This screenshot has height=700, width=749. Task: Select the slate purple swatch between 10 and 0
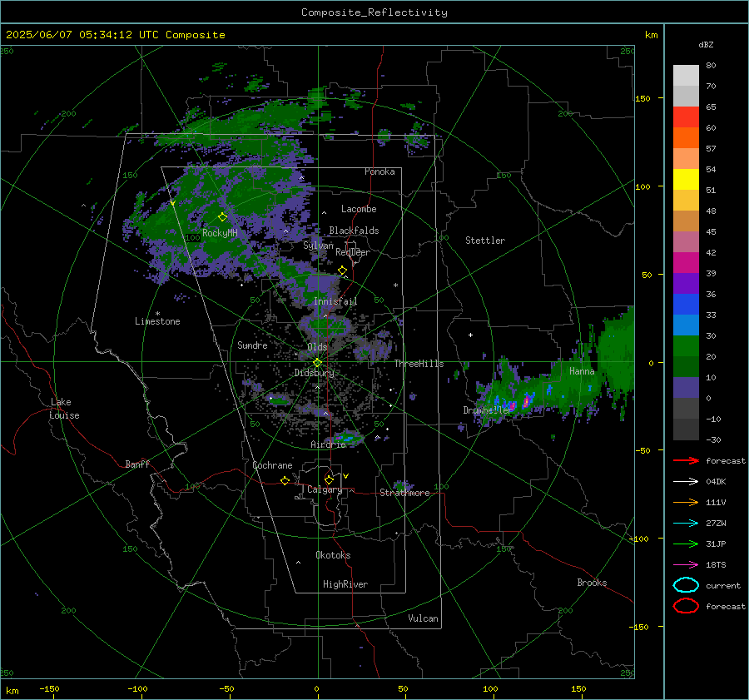pyautogui.click(x=686, y=387)
